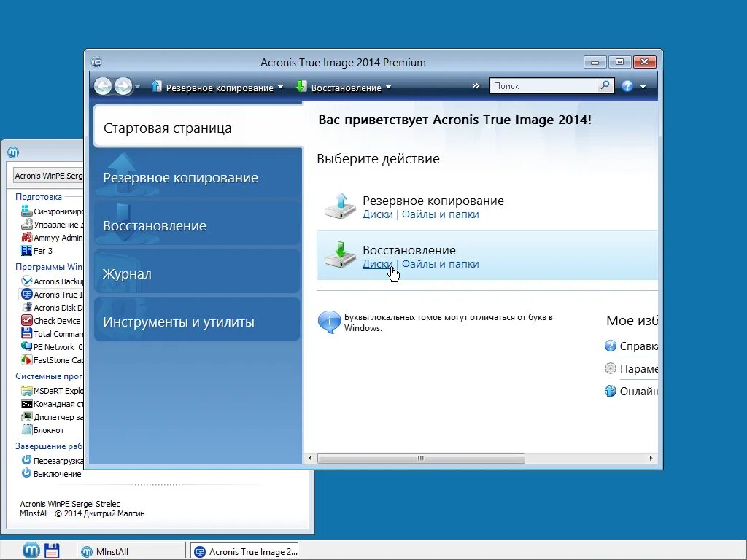
Task: Open Командная строка in MInstAll list
Action: coord(52,404)
